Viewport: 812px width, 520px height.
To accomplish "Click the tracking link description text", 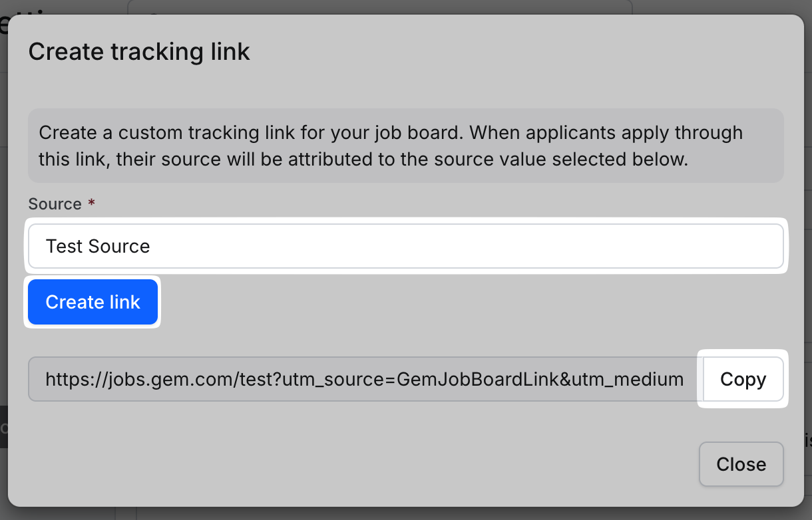I will pyautogui.click(x=391, y=146).
